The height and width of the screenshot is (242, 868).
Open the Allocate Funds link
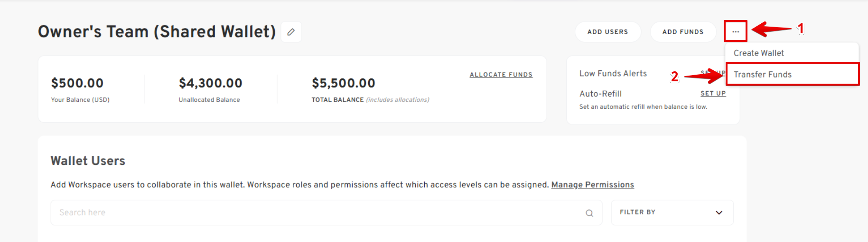(x=501, y=75)
